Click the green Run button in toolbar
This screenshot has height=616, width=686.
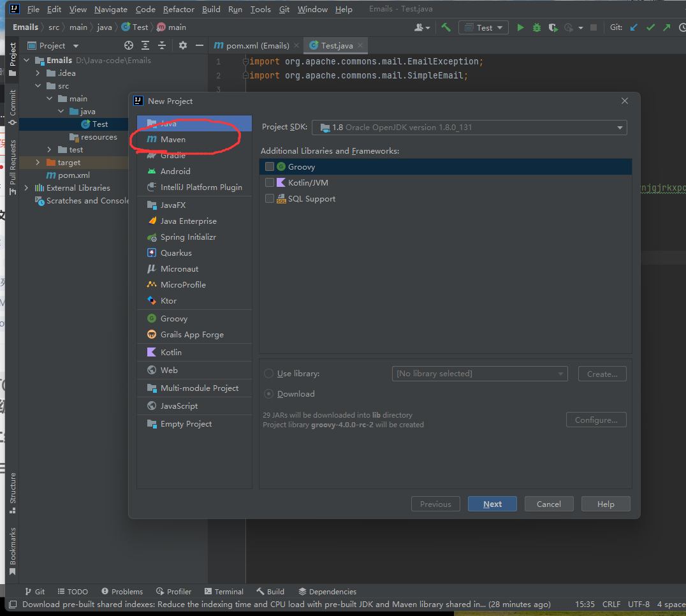point(520,27)
